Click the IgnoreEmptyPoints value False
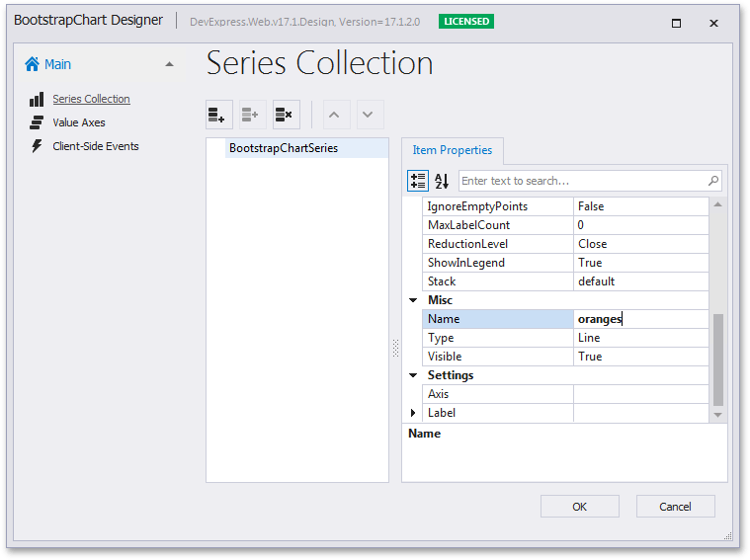Viewport: 750px width, 560px height. pos(640,206)
